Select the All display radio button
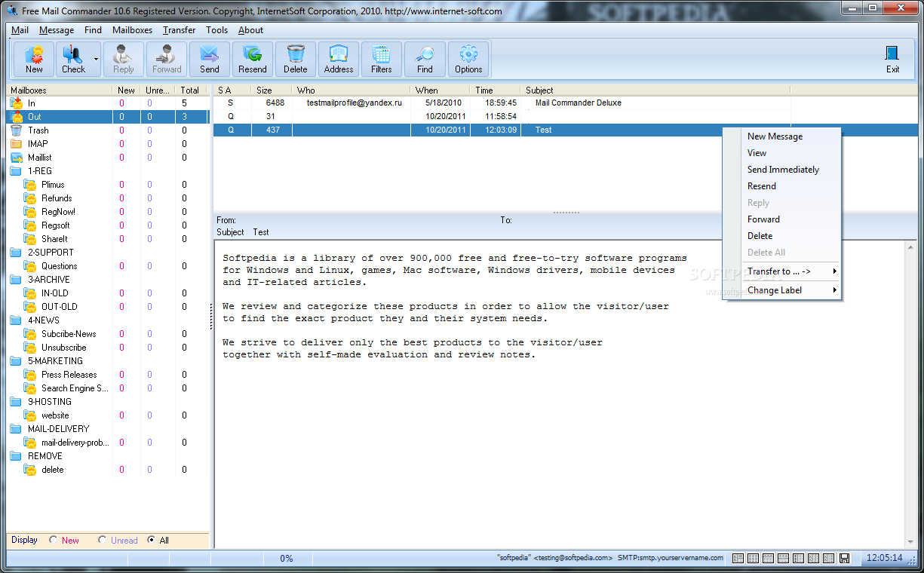The width and height of the screenshot is (924, 573). tap(151, 540)
